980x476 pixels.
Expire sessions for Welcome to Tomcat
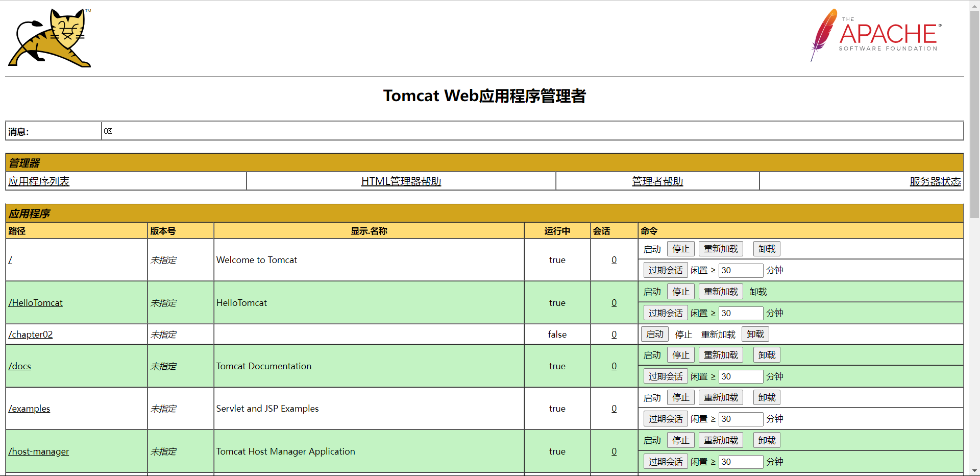click(666, 270)
